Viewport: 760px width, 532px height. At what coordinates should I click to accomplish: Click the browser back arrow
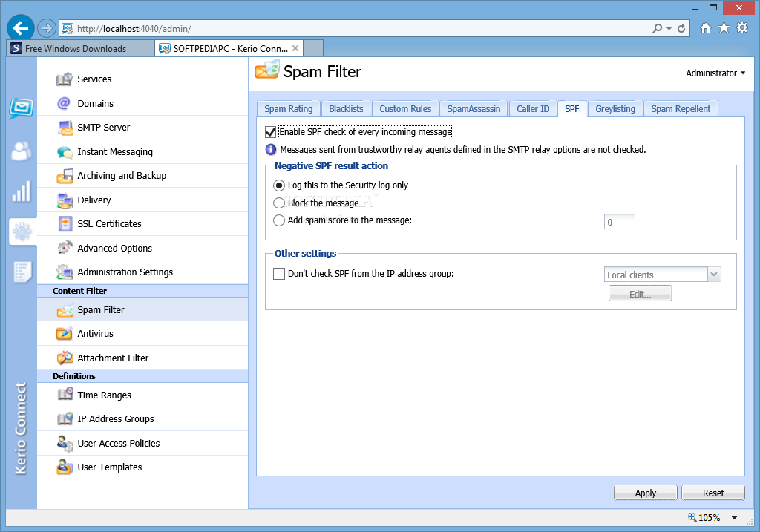[20, 29]
